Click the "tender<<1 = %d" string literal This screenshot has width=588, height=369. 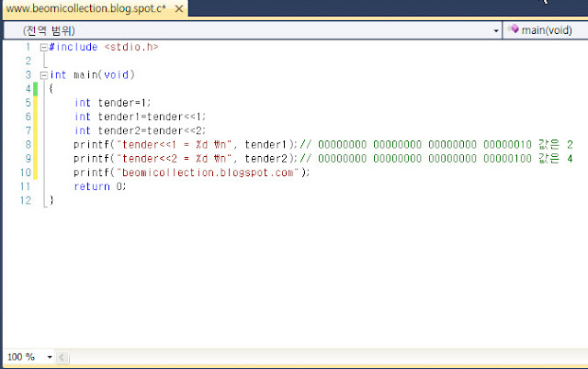[x=174, y=145]
